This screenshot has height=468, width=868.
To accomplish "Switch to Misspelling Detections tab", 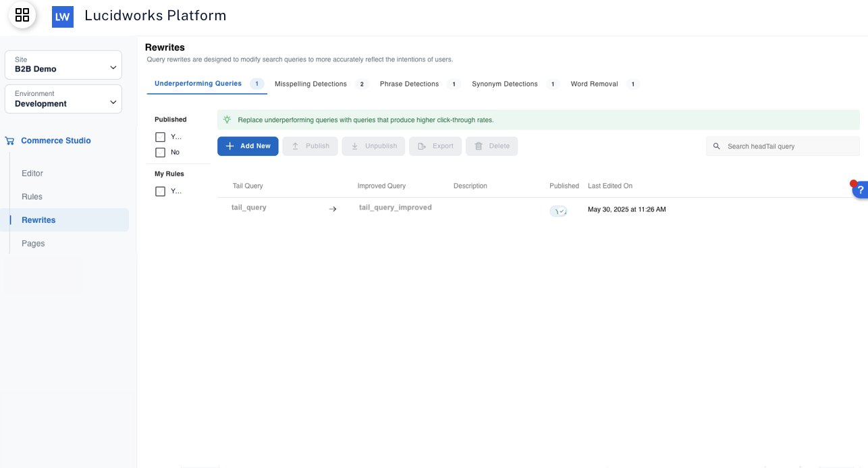I will 321,84.
